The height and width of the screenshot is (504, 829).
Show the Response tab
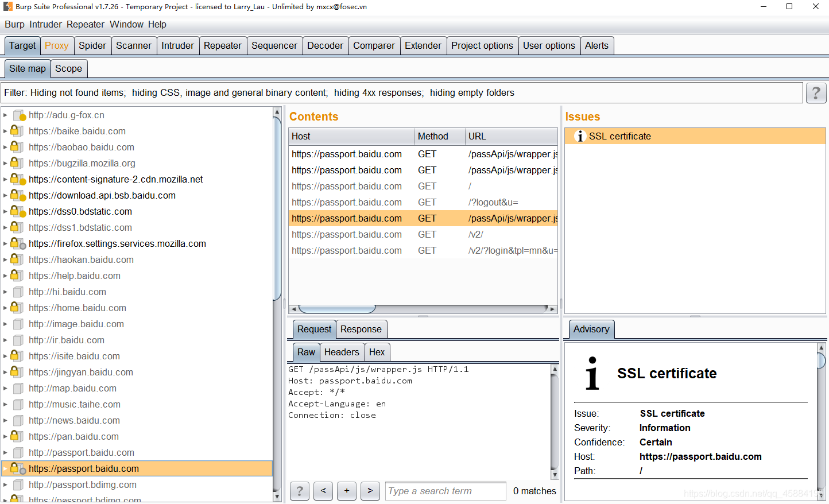click(x=361, y=329)
